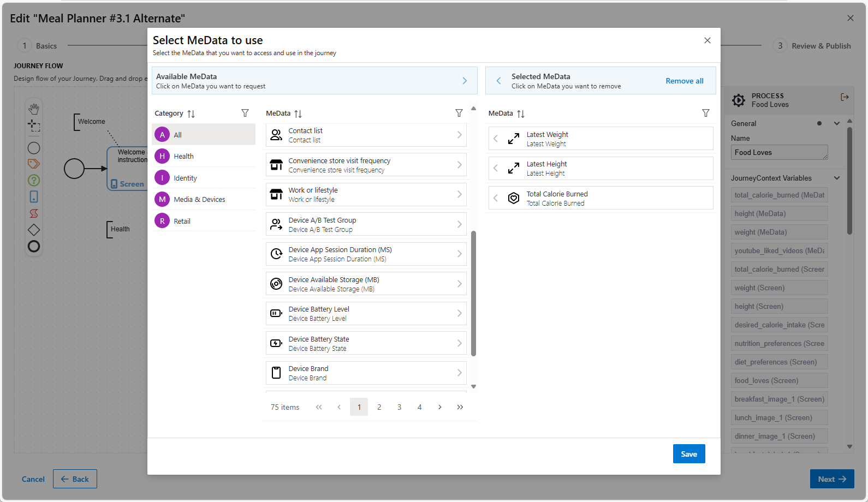868x502 pixels.
Task: Click the Selected MeData back chevron
Action: click(498, 81)
